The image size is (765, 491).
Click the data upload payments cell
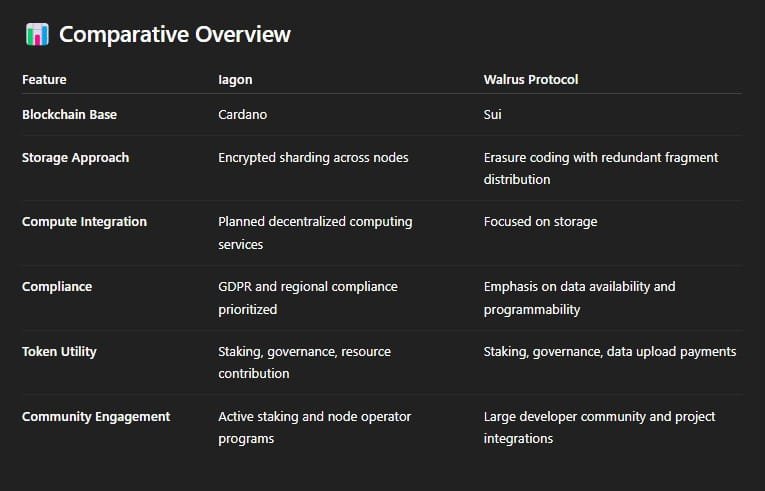pyautogui.click(x=610, y=352)
